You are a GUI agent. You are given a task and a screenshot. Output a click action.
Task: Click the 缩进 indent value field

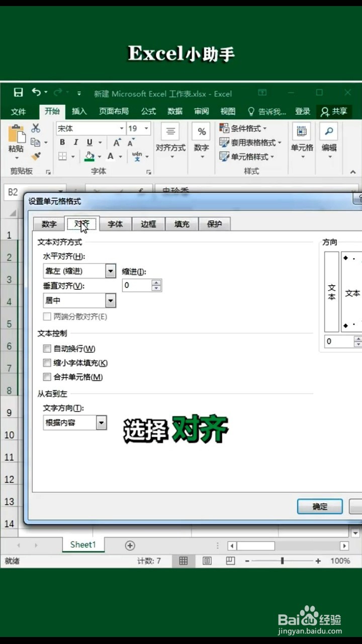[137, 285]
